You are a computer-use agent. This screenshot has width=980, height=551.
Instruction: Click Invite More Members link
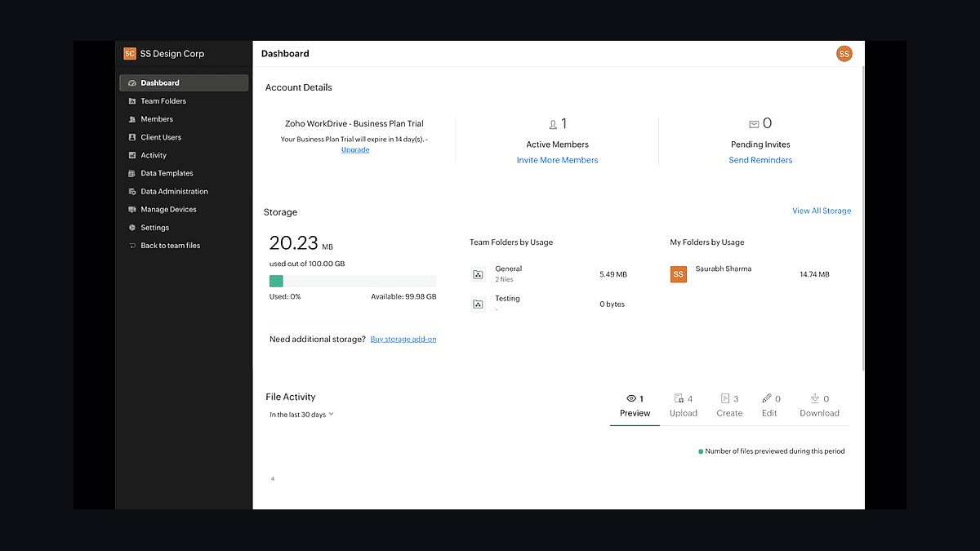[557, 160]
